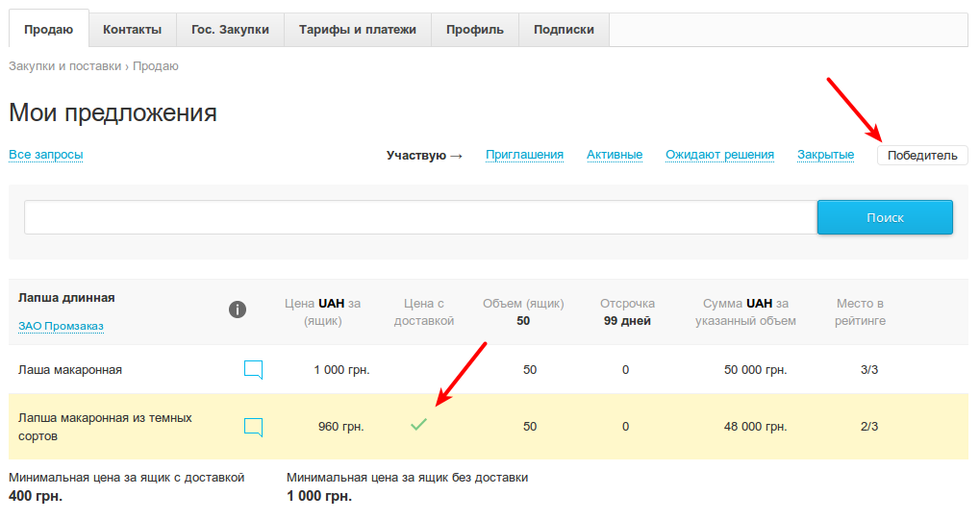Viewport: 980px width, 520px height.
Task: Show the Активные offers
Action: (x=615, y=155)
